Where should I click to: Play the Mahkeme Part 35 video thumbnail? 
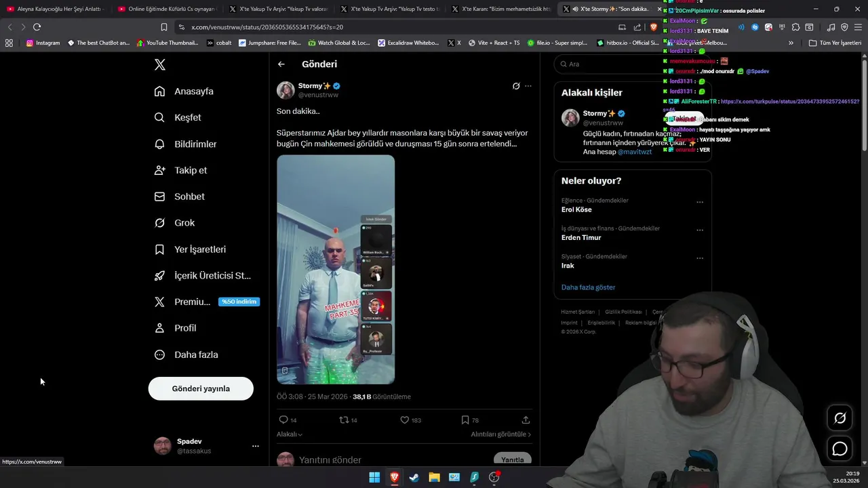(336, 270)
